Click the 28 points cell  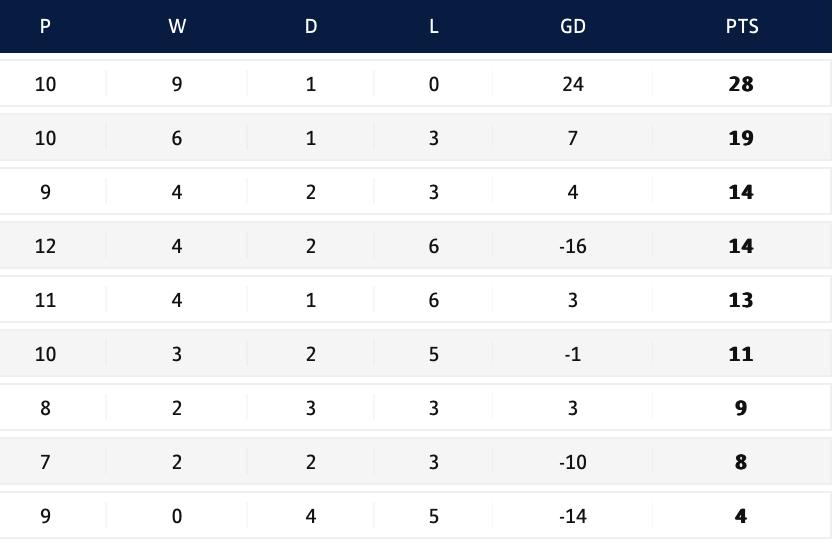coord(741,84)
